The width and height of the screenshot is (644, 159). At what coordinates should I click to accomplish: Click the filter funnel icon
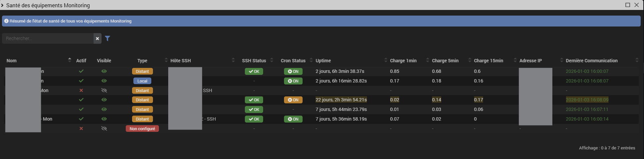tap(107, 38)
